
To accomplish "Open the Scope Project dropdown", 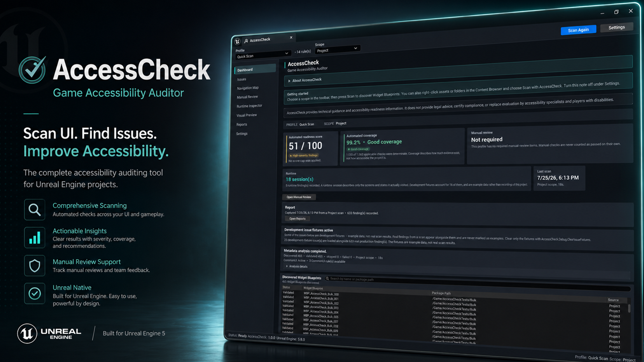I will pos(337,50).
